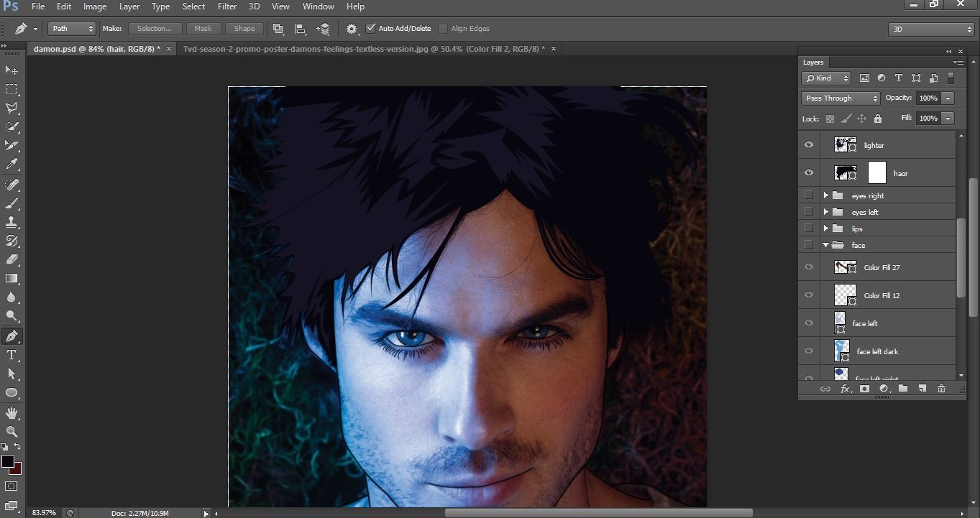Hide the haor layer

tap(809, 173)
